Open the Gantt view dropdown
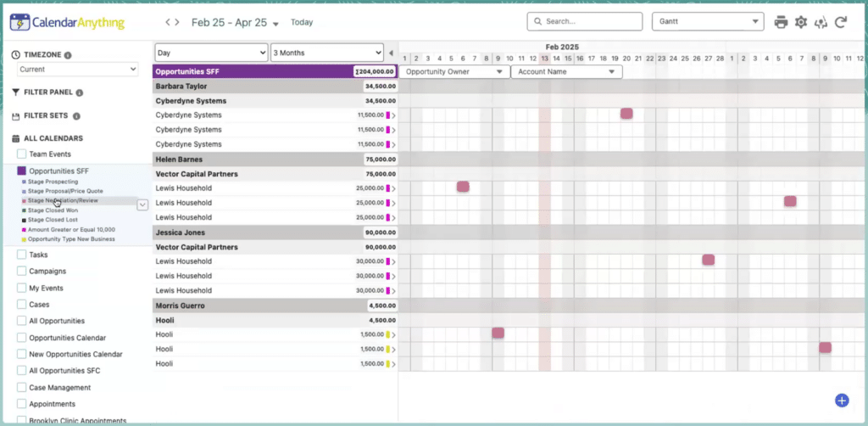 click(708, 21)
